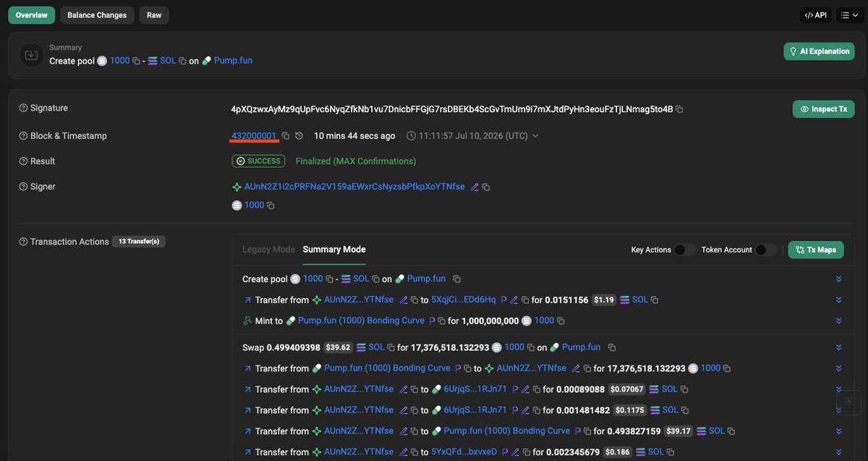The height and width of the screenshot is (461, 868).
Task: Open Pump.fun (1000) Bonding Curve in Mint row
Action: tap(361, 321)
